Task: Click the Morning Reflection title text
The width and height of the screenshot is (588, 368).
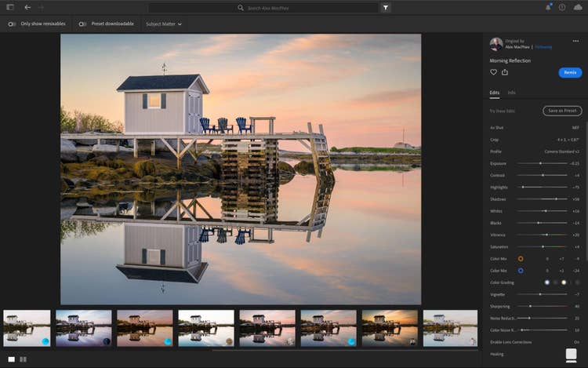Action: coord(510,60)
